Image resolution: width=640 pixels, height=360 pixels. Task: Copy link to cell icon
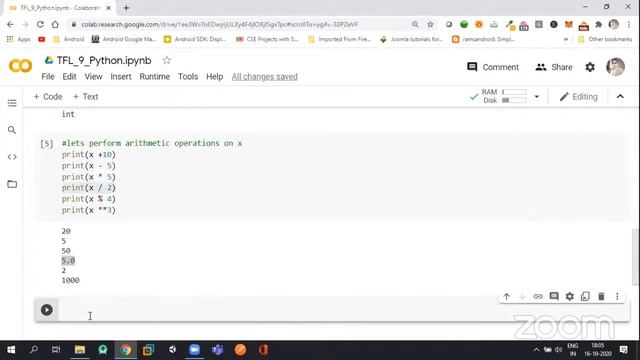(538, 296)
